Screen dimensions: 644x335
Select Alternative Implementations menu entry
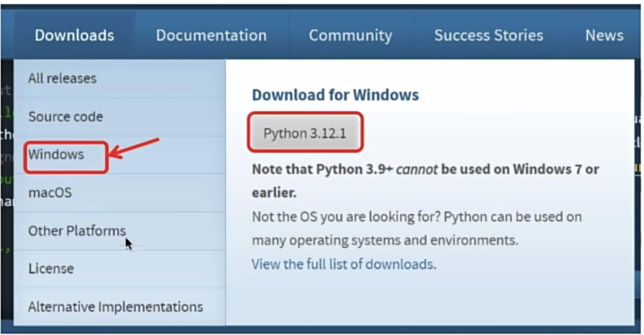tap(120, 307)
